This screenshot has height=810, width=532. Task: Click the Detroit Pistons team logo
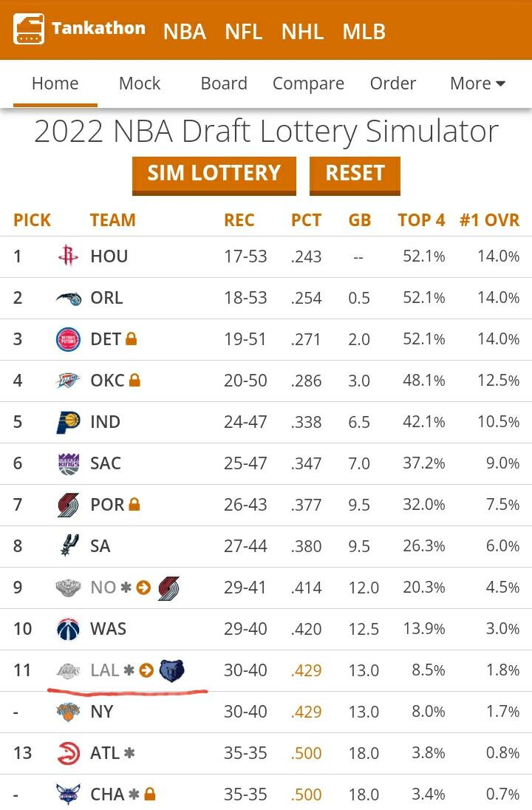tap(68, 339)
